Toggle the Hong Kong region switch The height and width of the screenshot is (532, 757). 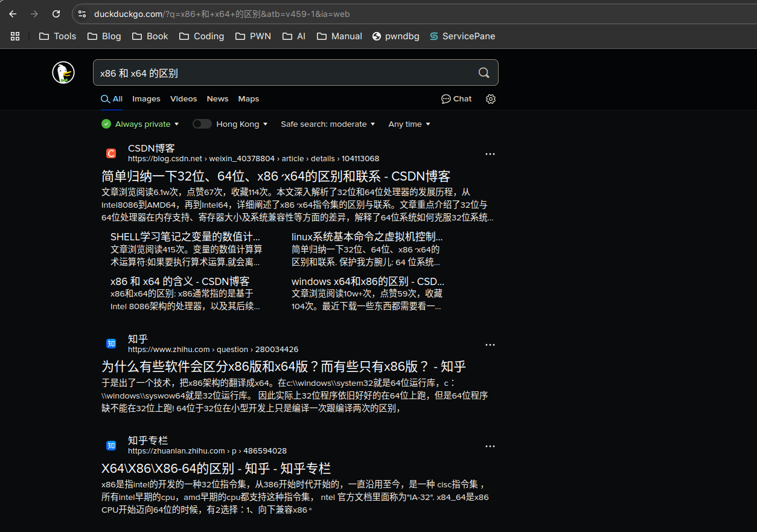(202, 124)
